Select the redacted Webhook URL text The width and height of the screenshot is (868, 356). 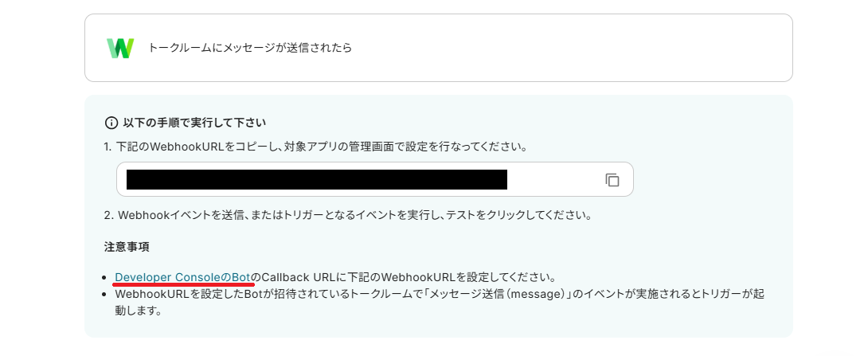click(x=317, y=179)
